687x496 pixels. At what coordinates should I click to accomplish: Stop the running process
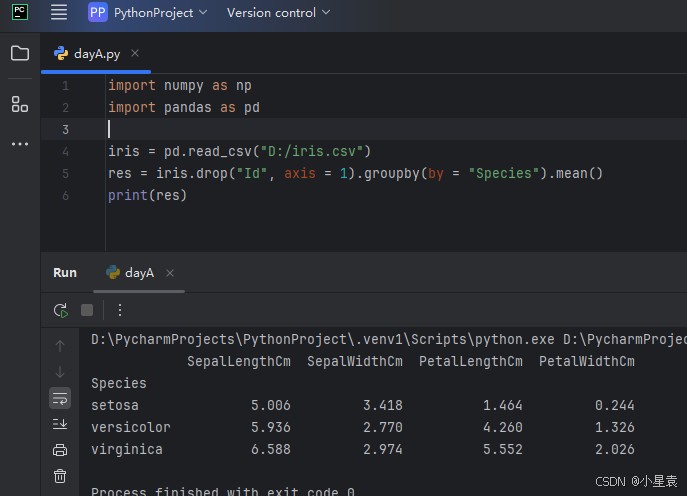(x=87, y=310)
